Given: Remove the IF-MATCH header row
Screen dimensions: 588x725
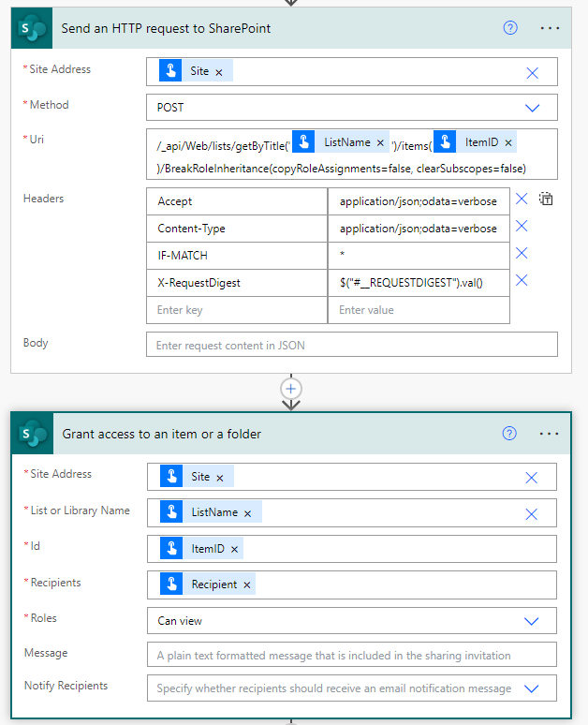Looking at the screenshot, I should [x=522, y=254].
